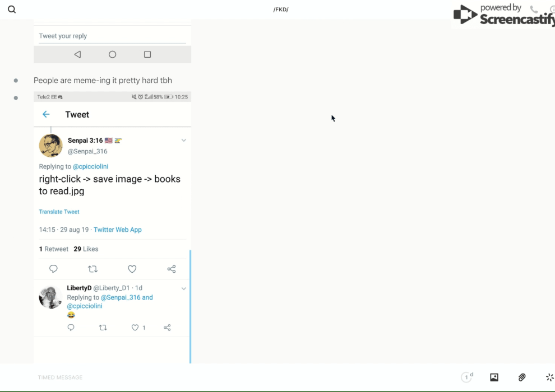Click the back arrow beside Tweet heading
This screenshot has height=392, width=555.
[x=46, y=114]
